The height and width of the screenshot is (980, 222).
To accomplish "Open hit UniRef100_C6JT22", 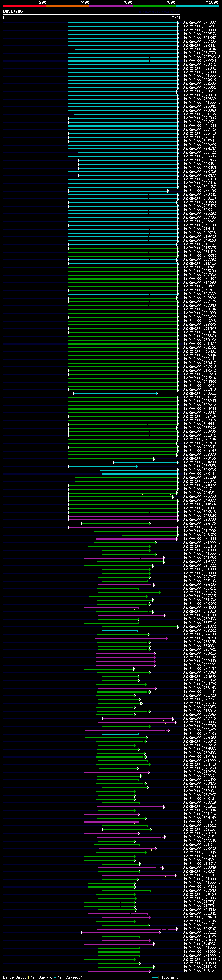I will 199,153.
